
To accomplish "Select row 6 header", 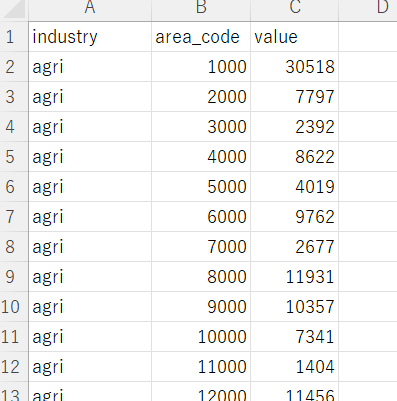I will (x=14, y=187).
